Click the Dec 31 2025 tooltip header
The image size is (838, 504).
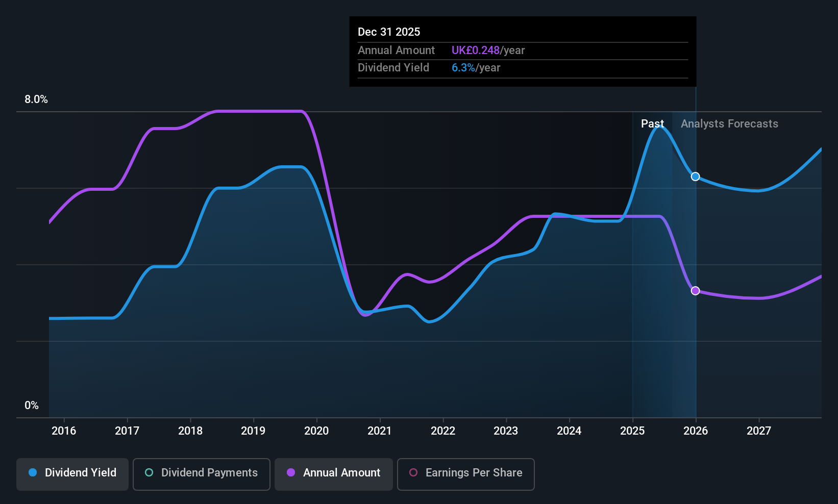pos(389,32)
